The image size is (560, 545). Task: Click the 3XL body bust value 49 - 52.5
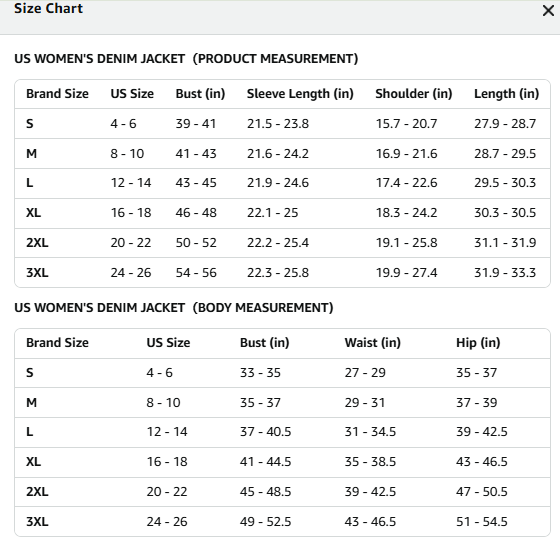click(265, 522)
